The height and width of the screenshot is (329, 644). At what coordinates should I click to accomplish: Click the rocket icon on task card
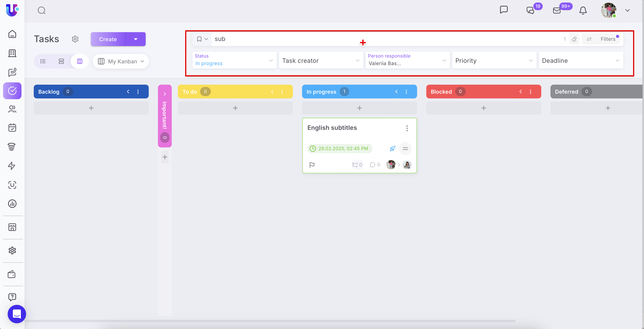(392, 149)
